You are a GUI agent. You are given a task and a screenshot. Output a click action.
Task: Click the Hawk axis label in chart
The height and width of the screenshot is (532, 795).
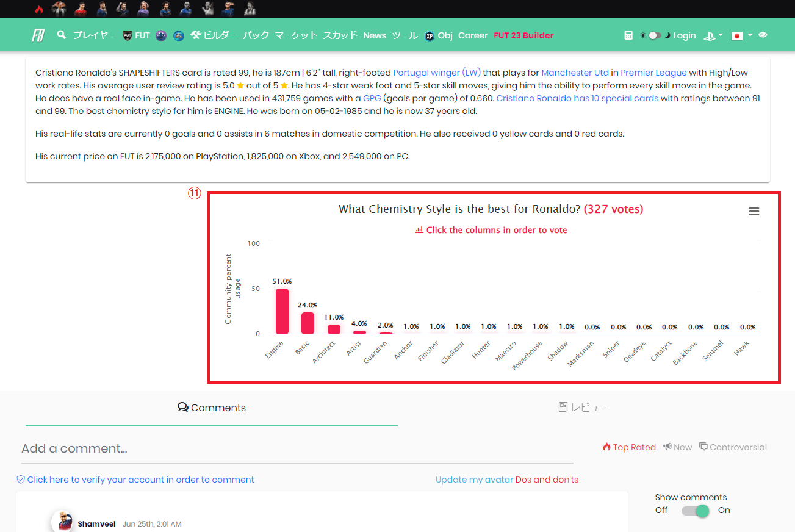[x=742, y=348]
